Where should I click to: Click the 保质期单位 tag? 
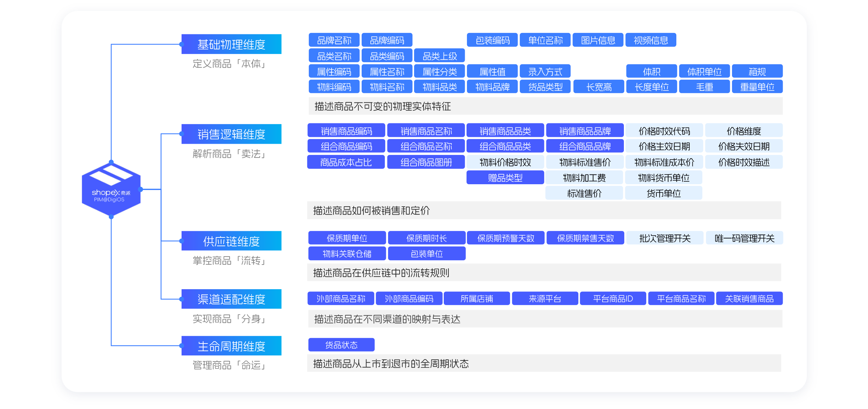347,238
